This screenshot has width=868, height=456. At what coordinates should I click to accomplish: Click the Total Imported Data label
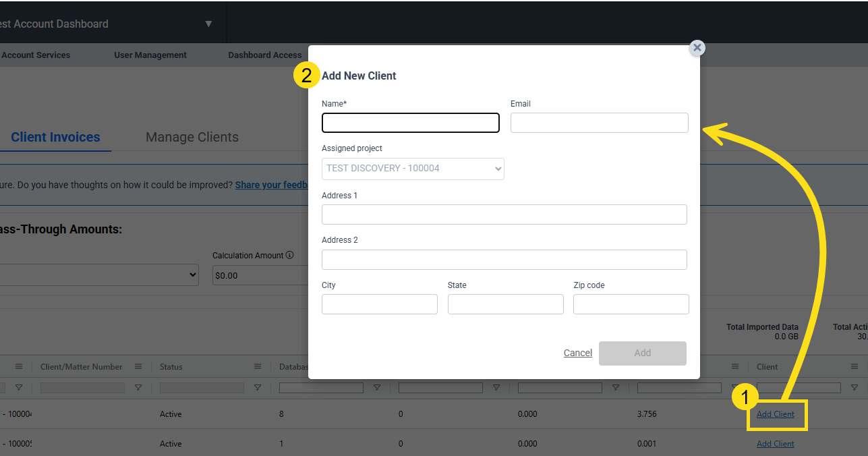coord(762,327)
